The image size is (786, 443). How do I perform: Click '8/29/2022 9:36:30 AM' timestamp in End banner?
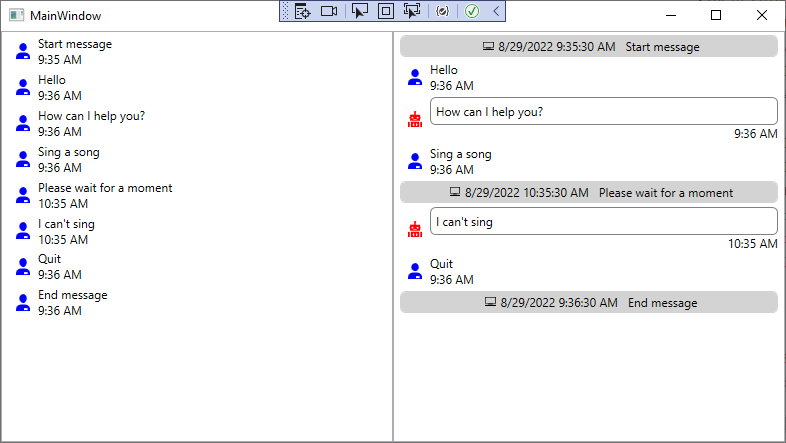[x=558, y=303]
